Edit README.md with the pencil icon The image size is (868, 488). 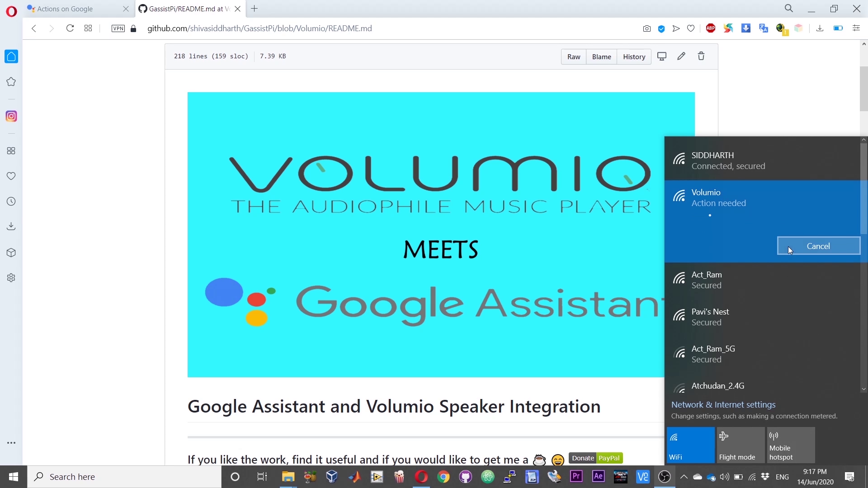point(681,56)
